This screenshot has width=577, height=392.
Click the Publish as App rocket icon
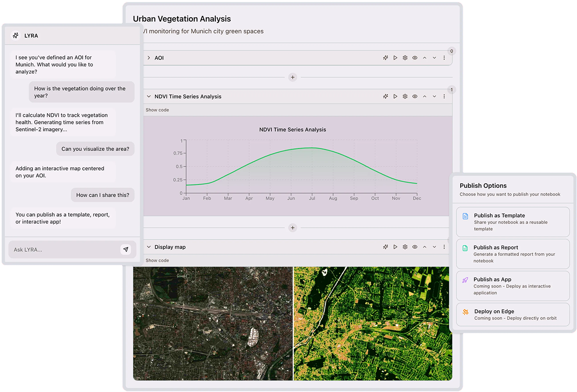(465, 280)
